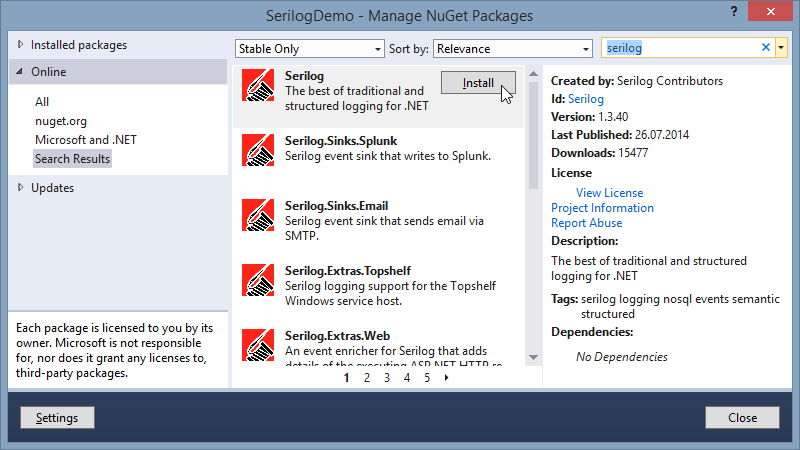The height and width of the screenshot is (450, 800).
Task: Open the Serilog Id link
Action: 586,99
